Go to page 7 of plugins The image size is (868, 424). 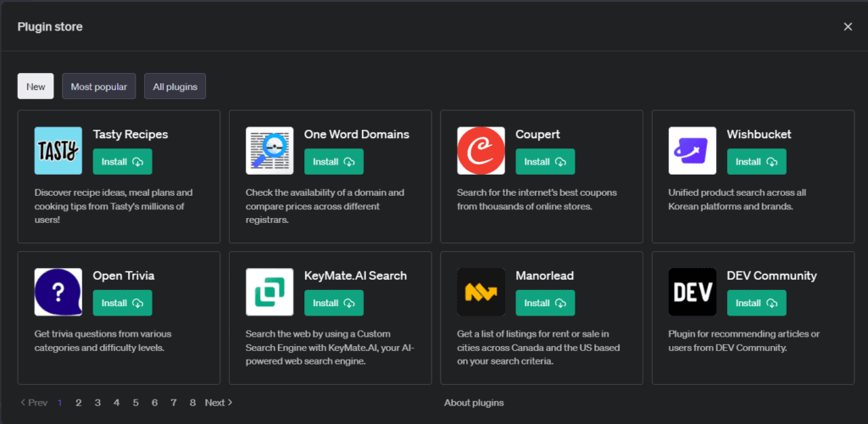174,403
